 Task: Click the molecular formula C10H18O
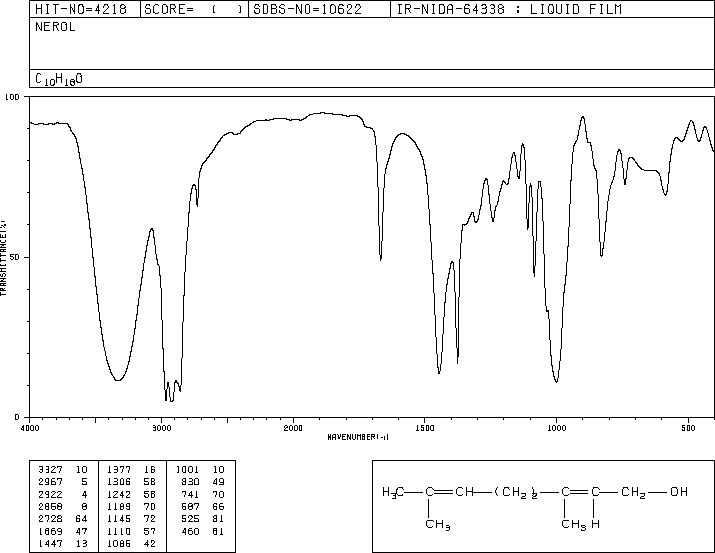[59, 79]
